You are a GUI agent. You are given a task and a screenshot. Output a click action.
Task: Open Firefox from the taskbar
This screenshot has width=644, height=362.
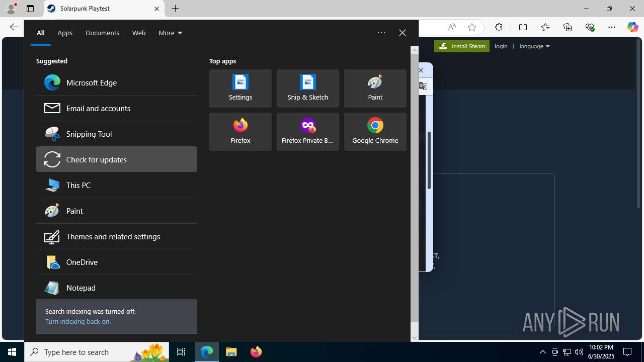[x=256, y=352]
